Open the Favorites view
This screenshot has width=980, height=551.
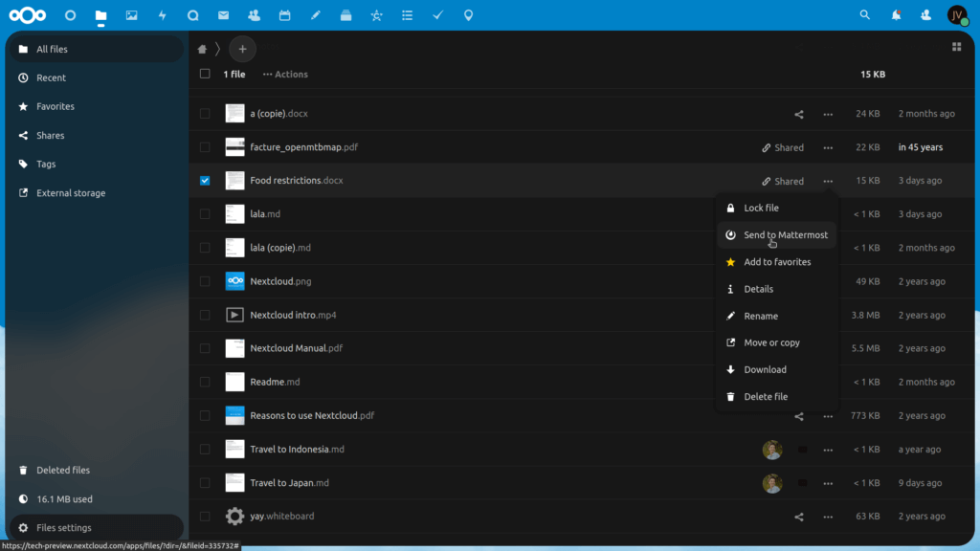pyautogui.click(x=97, y=107)
